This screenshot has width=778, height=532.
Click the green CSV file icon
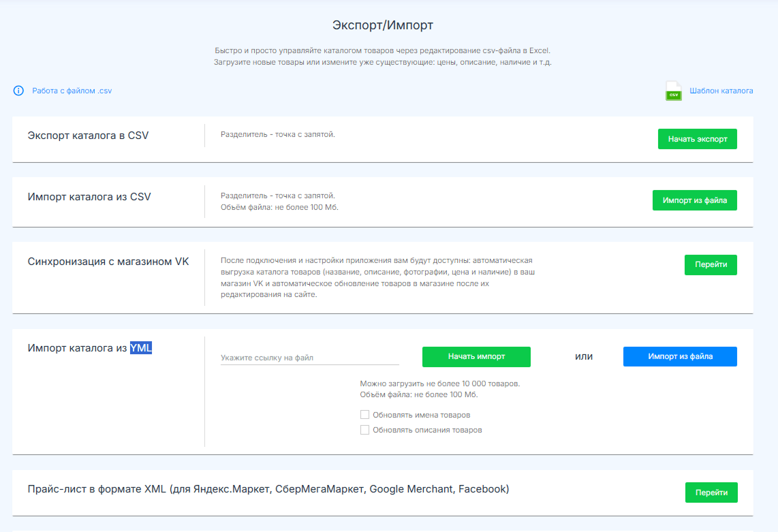[x=674, y=91]
